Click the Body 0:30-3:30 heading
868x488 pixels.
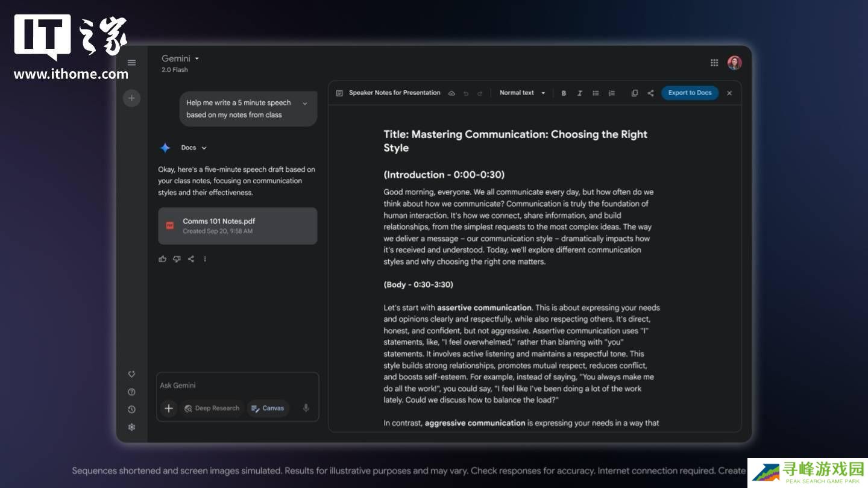[418, 284]
